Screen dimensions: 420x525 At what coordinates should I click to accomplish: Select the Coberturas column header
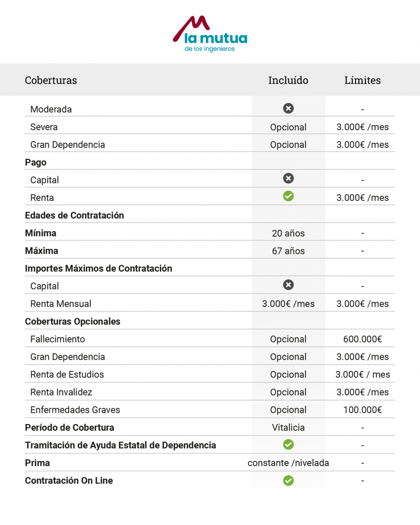pos(51,80)
